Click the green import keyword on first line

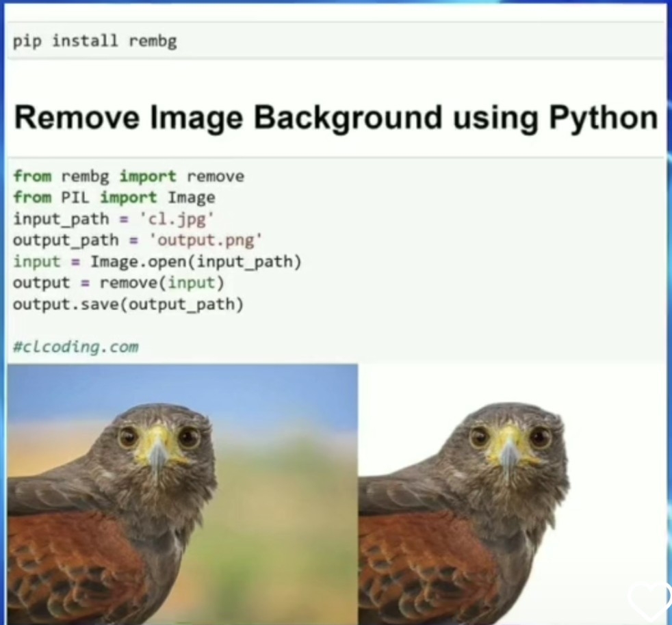pyautogui.click(x=148, y=176)
